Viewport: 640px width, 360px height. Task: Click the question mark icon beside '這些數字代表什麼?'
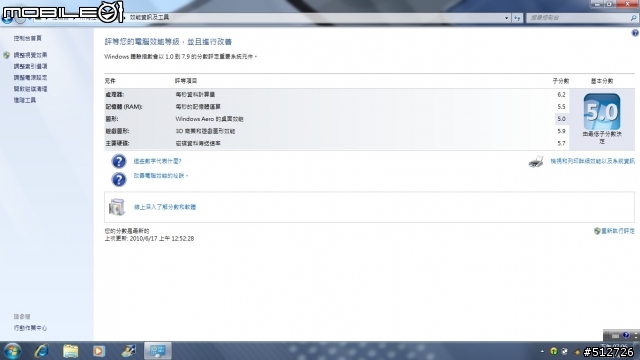tap(119, 161)
